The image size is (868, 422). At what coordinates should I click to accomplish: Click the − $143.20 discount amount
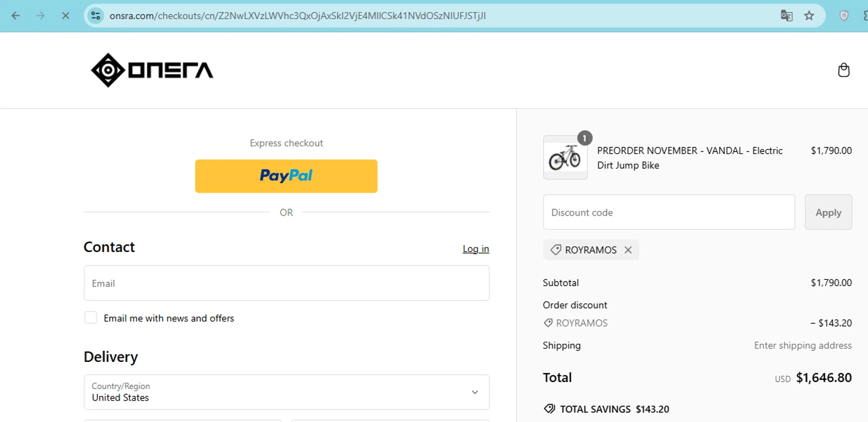tap(831, 323)
